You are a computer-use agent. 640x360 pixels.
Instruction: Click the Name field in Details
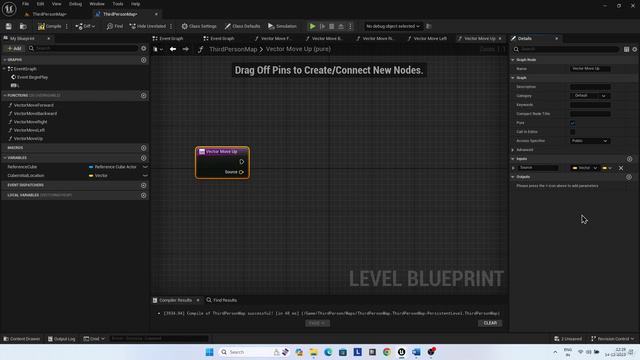tap(590, 69)
